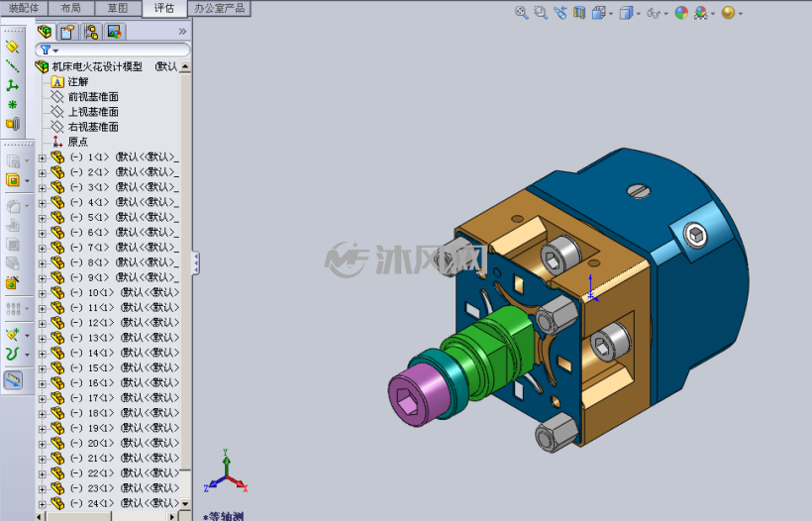The width and height of the screenshot is (812, 521).
Task: Select the 前视基准面 plane
Action: (93, 97)
